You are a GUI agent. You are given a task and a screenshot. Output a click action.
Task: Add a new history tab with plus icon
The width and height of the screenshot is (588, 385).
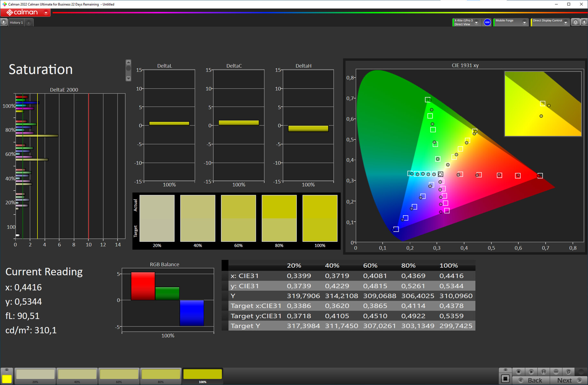tap(29, 22)
